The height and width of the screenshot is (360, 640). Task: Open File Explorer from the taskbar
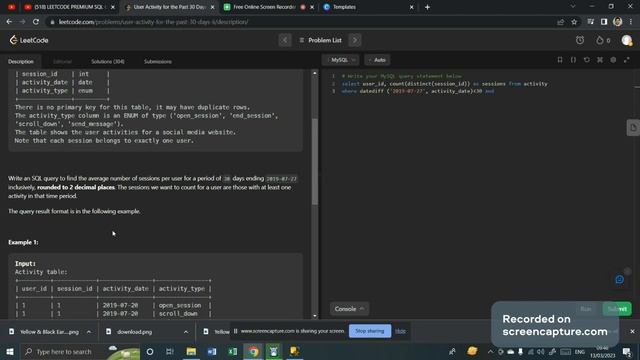191,351
